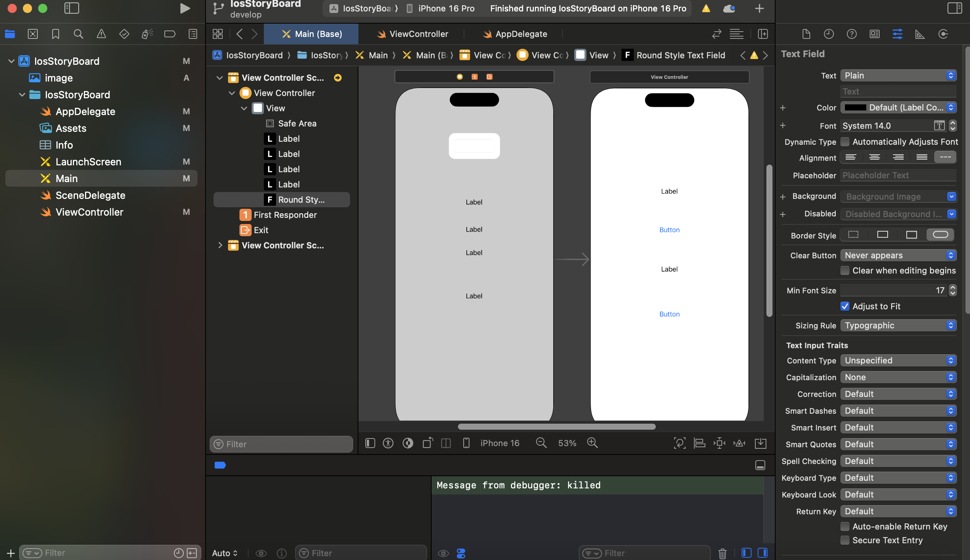Go back in editor history
Screen dimensions: 970x560
click(239, 34)
